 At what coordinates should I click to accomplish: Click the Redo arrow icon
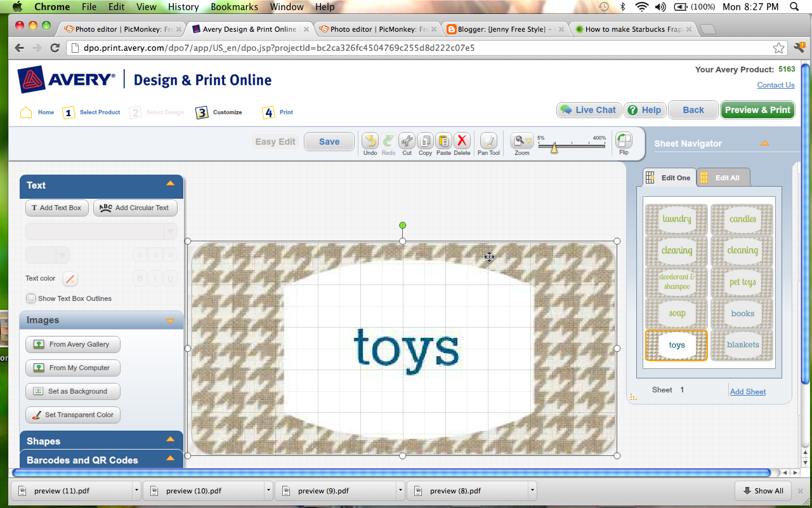(388, 141)
